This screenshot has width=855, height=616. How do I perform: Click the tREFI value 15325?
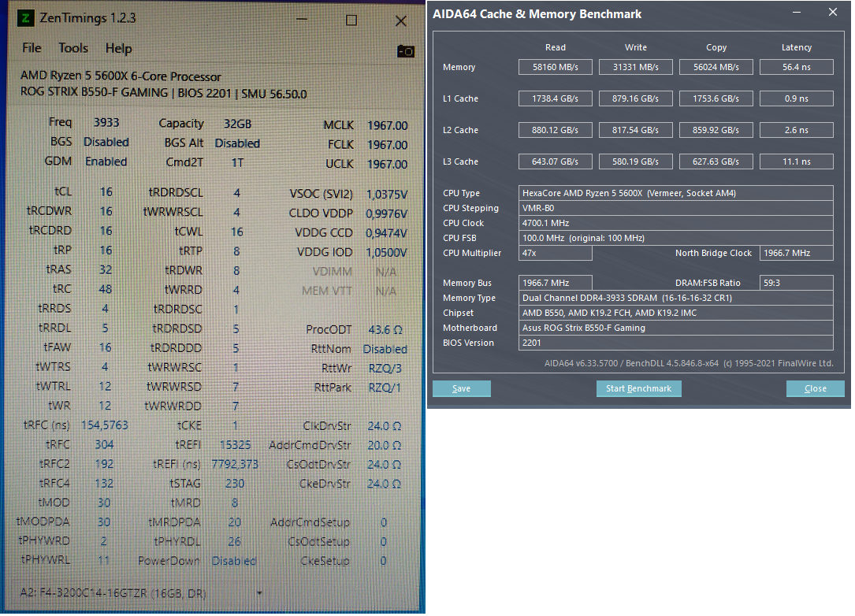pos(235,445)
